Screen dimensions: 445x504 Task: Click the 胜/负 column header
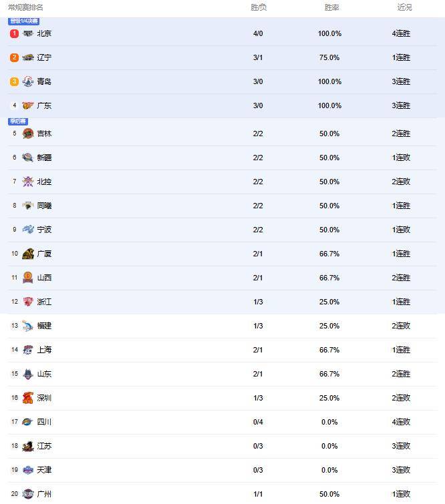pyautogui.click(x=259, y=7)
